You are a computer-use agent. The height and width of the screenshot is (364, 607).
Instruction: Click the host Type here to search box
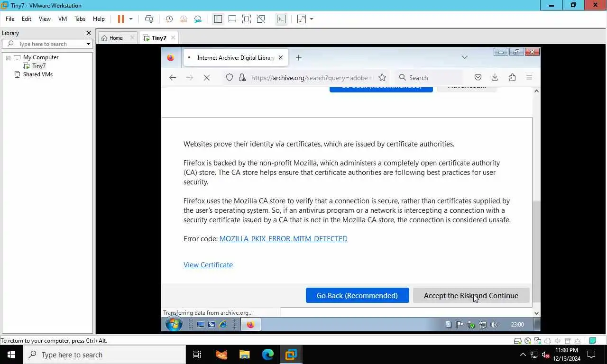pyautogui.click(x=104, y=355)
